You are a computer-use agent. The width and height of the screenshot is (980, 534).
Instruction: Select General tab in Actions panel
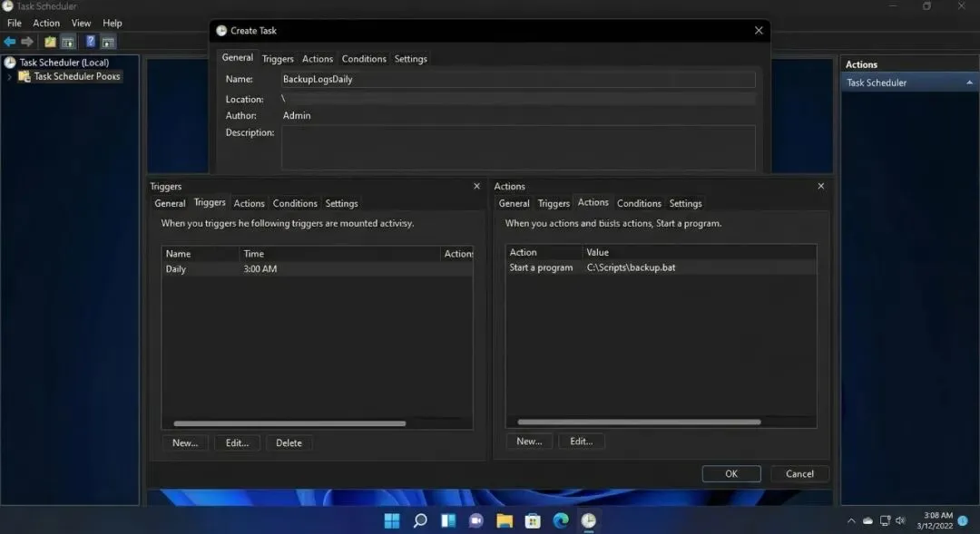click(x=514, y=204)
